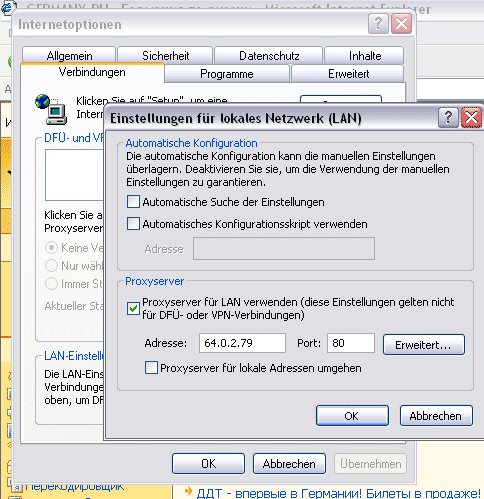Select the Datenschutz tab
484x499 pixels.
coord(269,56)
